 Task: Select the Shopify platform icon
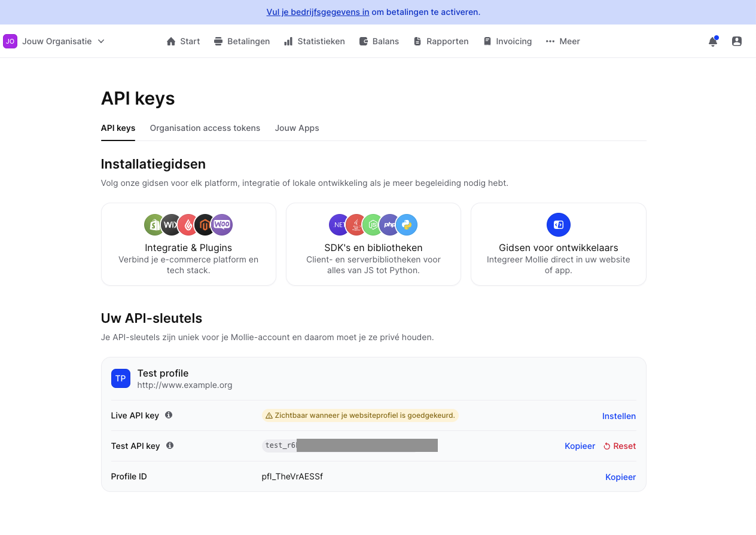(154, 225)
